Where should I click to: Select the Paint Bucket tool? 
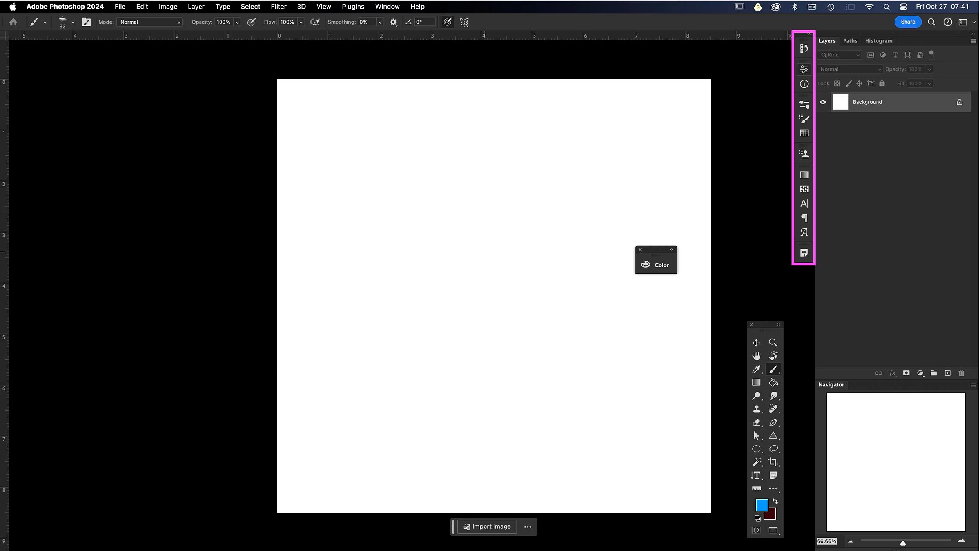pos(773,382)
